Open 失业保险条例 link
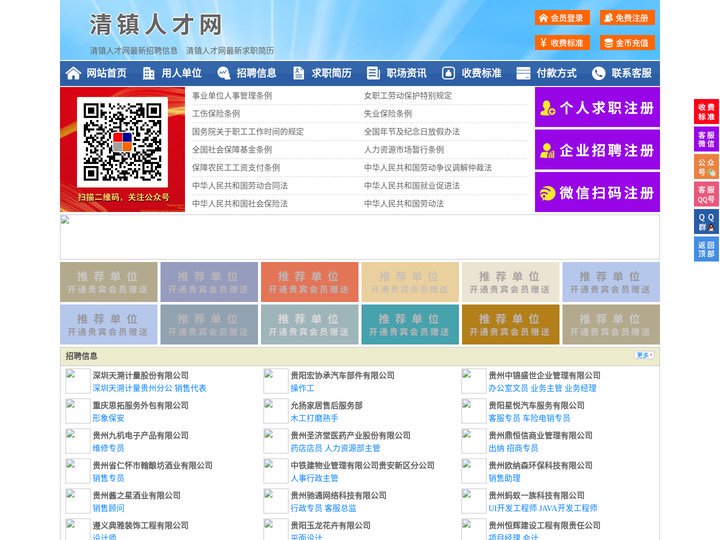This screenshot has height=540, width=720. pos(388,113)
